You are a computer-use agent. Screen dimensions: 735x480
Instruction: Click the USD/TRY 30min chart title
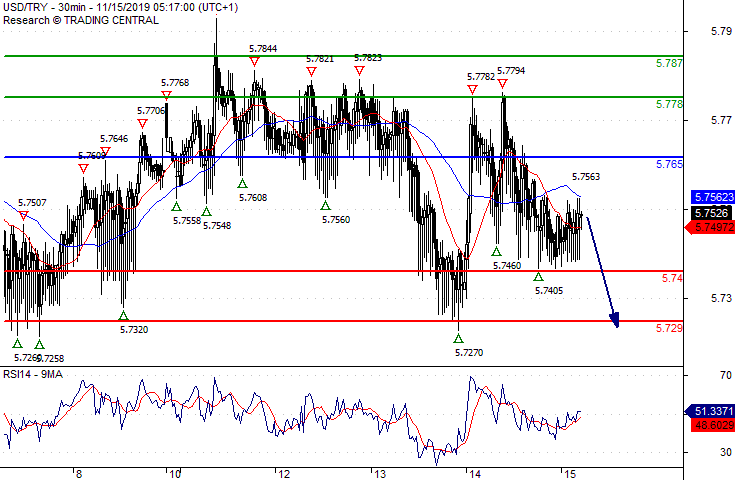coord(120,7)
